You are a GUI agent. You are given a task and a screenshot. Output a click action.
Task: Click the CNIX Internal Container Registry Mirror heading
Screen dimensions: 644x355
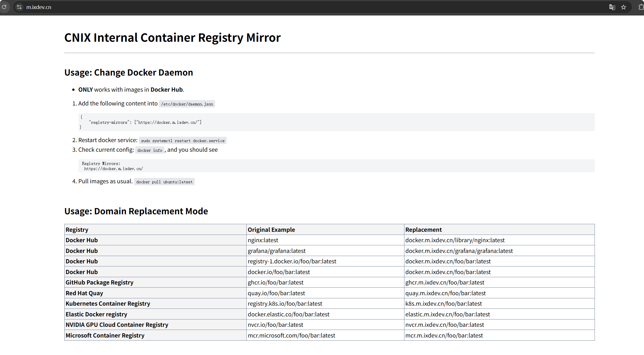point(172,38)
